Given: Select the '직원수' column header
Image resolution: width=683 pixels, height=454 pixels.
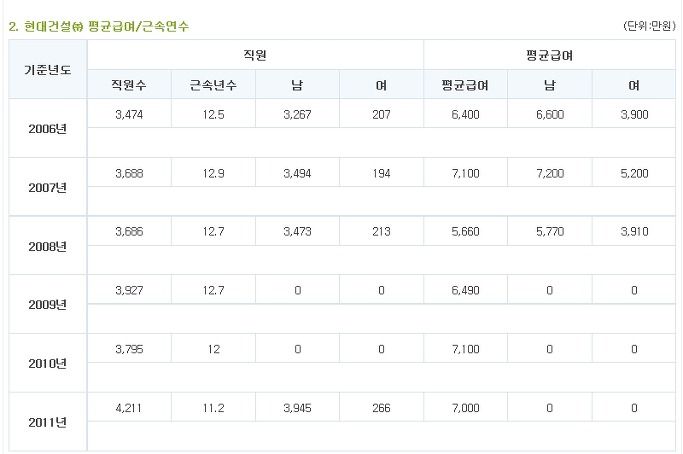Looking at the screenshot, I should coord(129,85).
